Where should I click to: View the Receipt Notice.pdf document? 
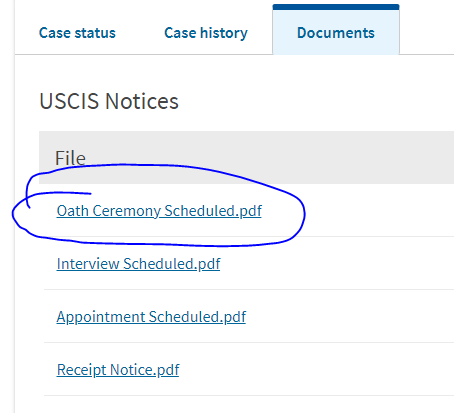[x=118, y=370]
